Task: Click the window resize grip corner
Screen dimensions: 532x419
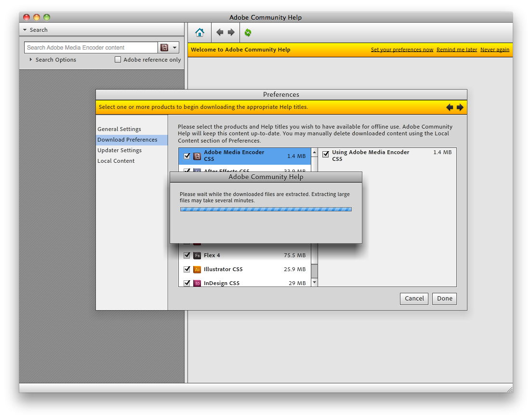Action: [x=510, y=389]
